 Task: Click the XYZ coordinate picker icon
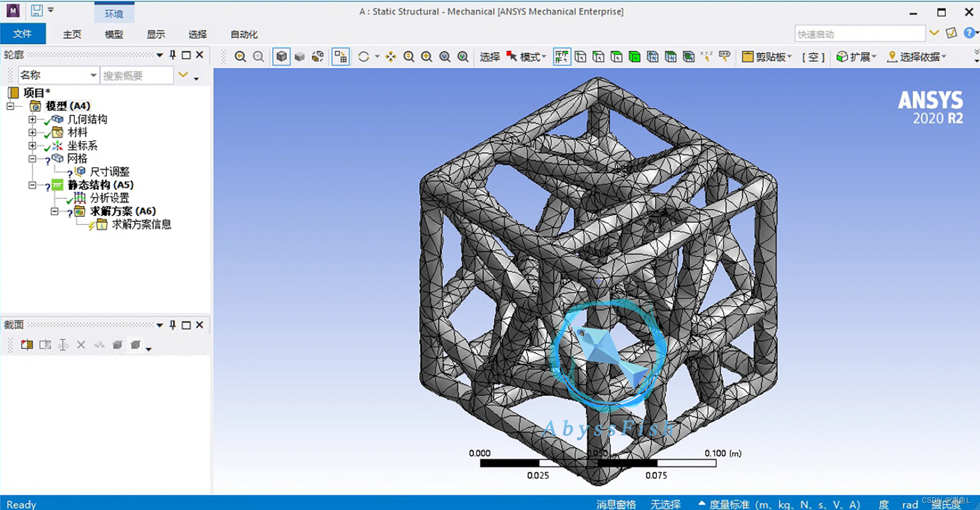[x=706, y=56]
